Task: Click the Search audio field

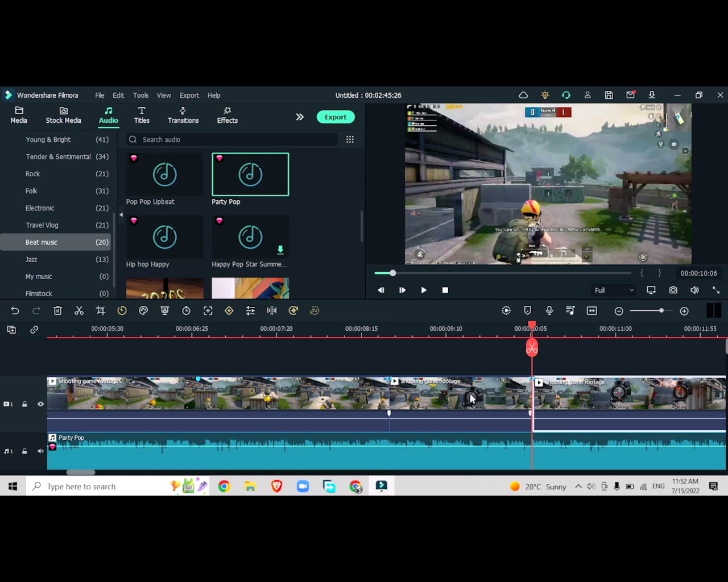Action: point(232,140)
